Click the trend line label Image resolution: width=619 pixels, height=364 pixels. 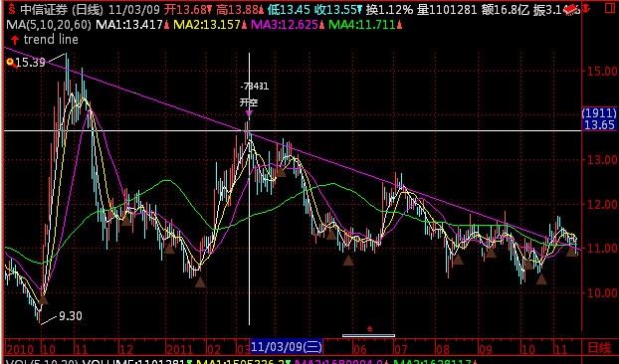click(51, 40)
